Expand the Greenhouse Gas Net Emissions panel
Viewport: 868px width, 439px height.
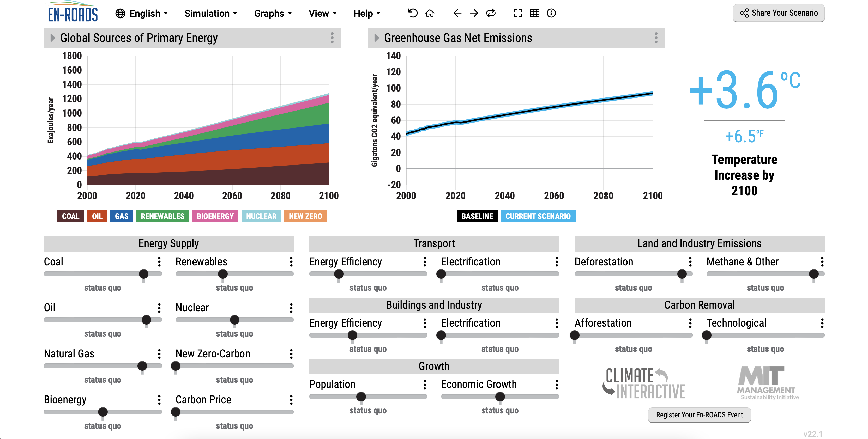pos(375,38)
